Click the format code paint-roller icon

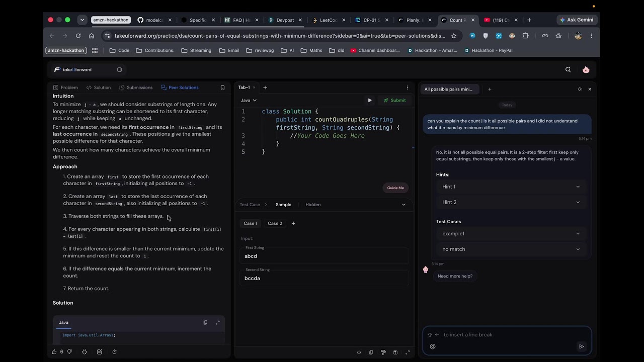[383, 352]
